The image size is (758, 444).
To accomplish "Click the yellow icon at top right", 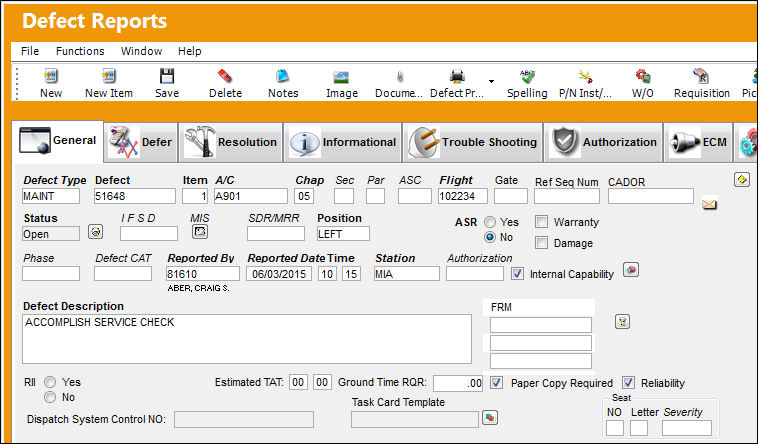I will 742,179.
